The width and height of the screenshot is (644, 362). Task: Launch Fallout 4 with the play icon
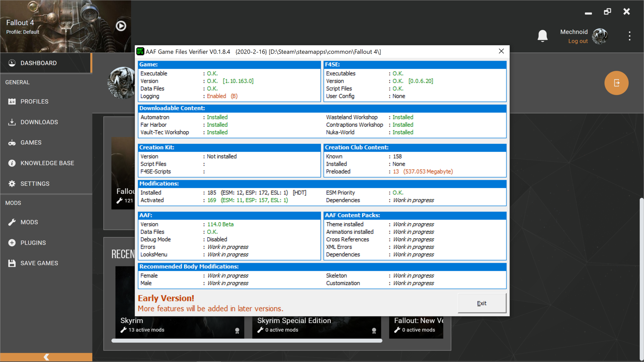(121, 26)
